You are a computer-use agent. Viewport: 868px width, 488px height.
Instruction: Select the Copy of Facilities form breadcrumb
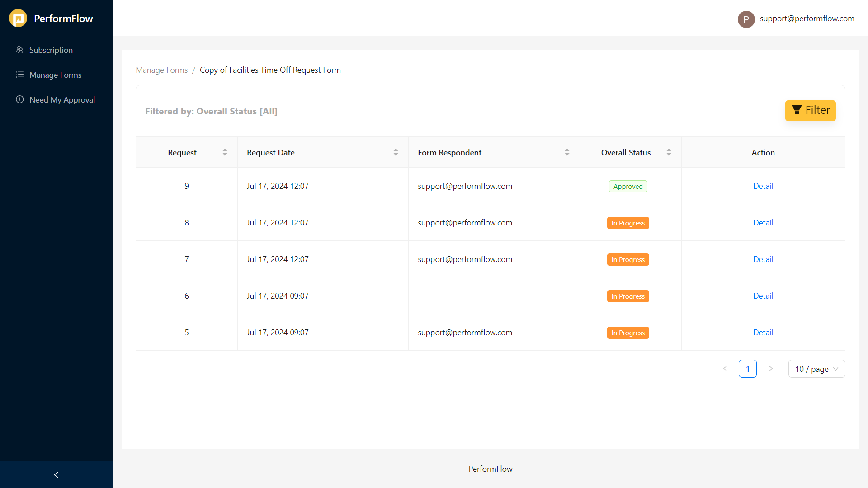pyautogui.click(x=270, y=70)
